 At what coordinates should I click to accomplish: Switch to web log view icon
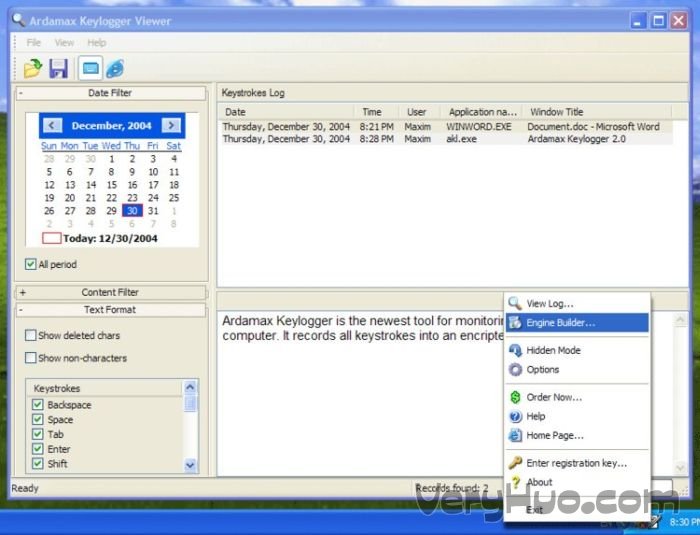[x=115, y=68]
